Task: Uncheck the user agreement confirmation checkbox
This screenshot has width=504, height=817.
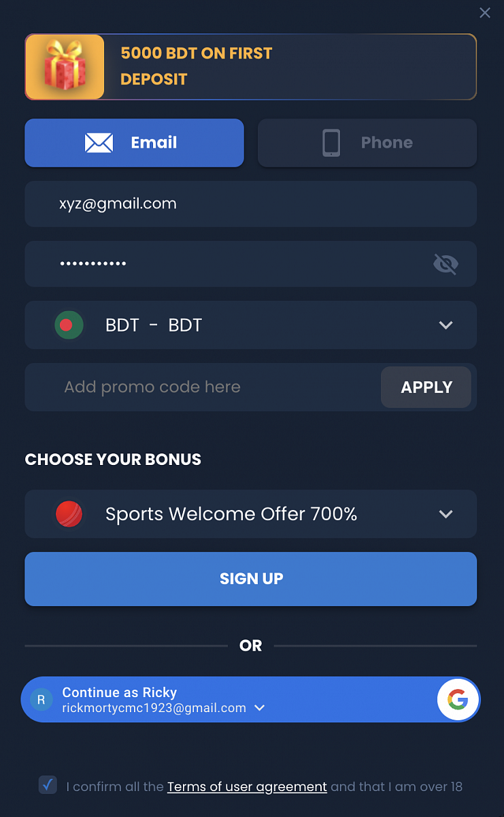Action: (48, 785)
